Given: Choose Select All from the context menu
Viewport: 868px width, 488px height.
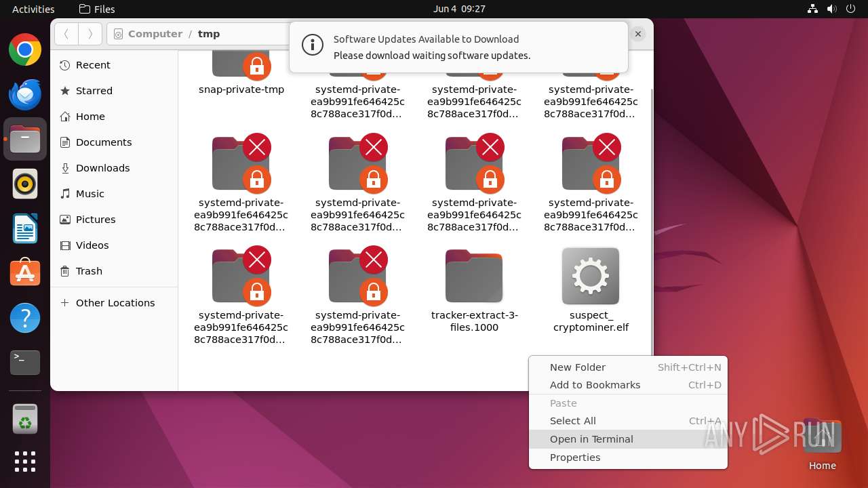Looking at the screenshot, I should pyautogui.click(x=628, y=421).
